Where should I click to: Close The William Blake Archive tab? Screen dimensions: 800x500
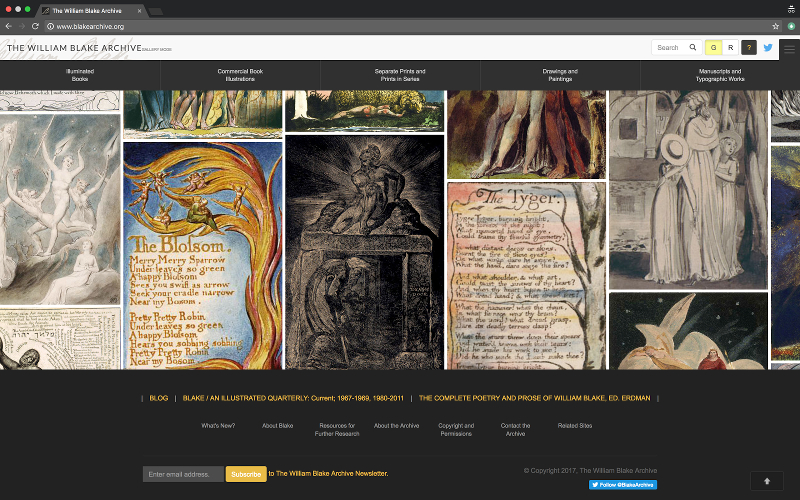[139, 11]
